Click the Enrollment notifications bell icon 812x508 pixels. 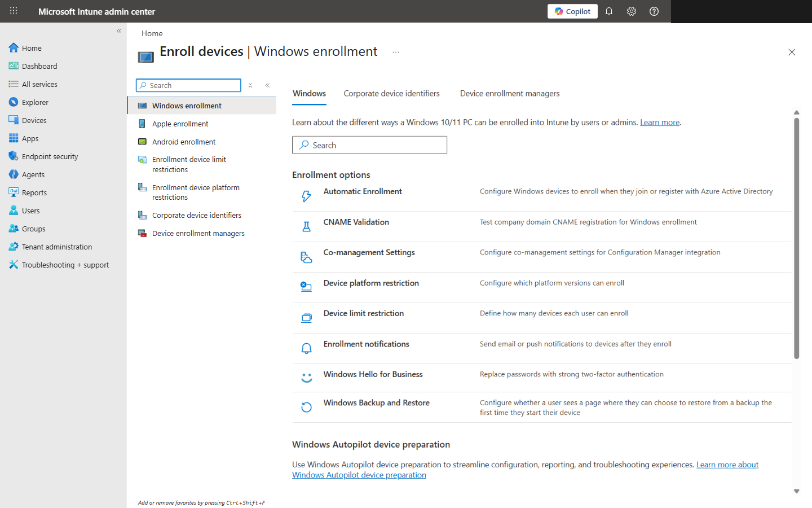[x=306, y=348]
